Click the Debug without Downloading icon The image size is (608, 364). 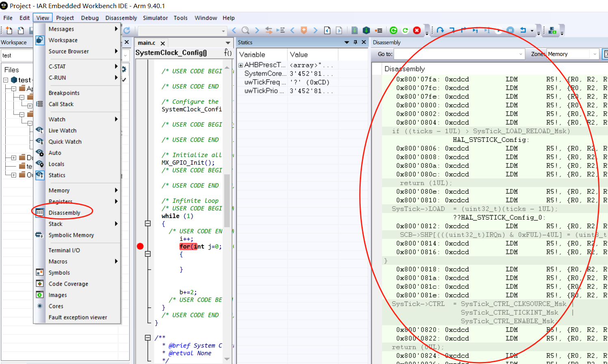click(405, 30)
